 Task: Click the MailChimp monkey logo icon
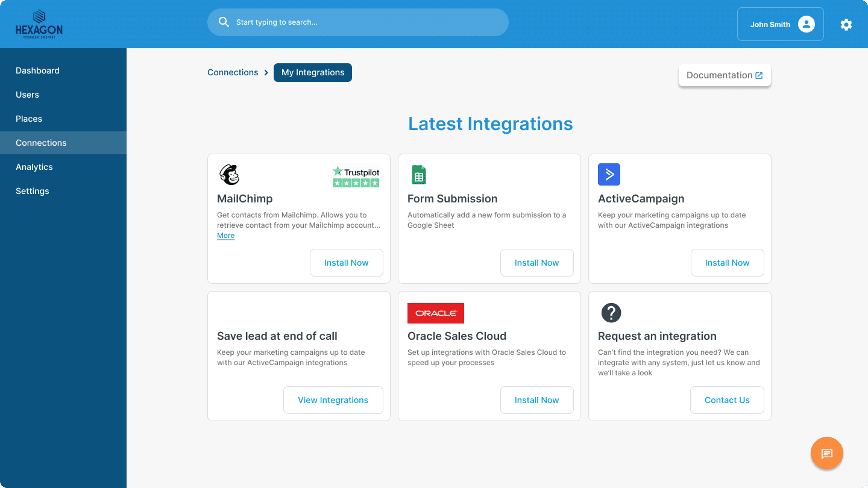(x=229, y=174)
